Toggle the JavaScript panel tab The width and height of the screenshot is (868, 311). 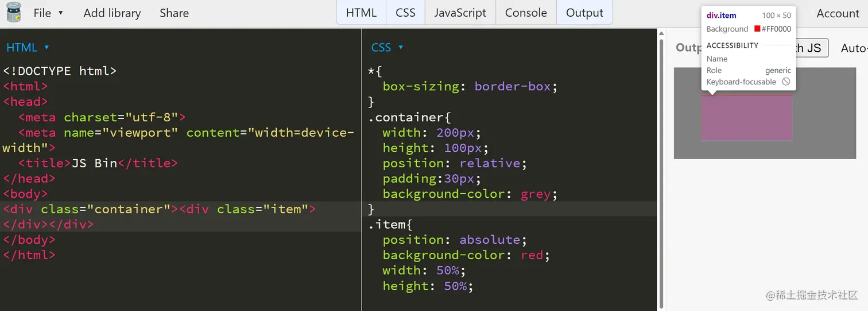point(460,13)
